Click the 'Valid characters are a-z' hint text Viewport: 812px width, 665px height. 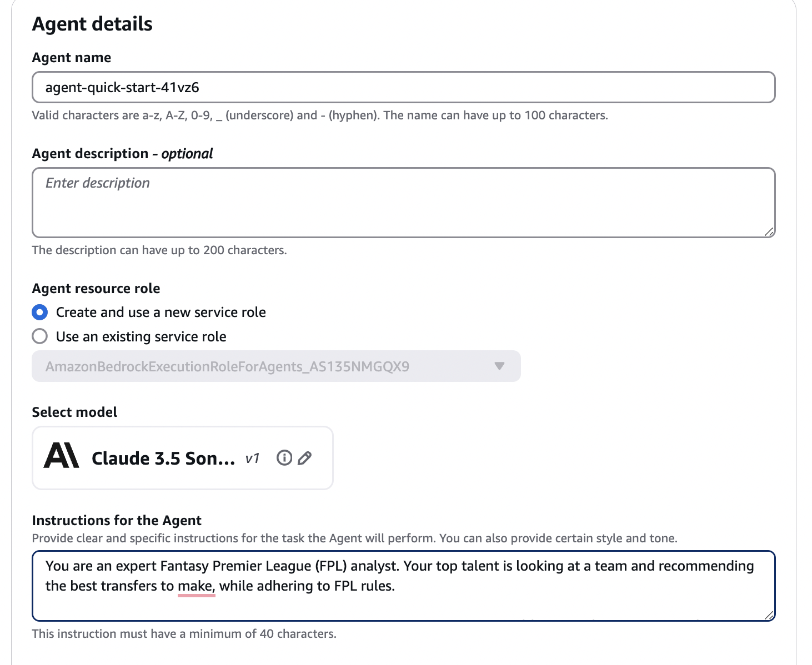(320, 115)
